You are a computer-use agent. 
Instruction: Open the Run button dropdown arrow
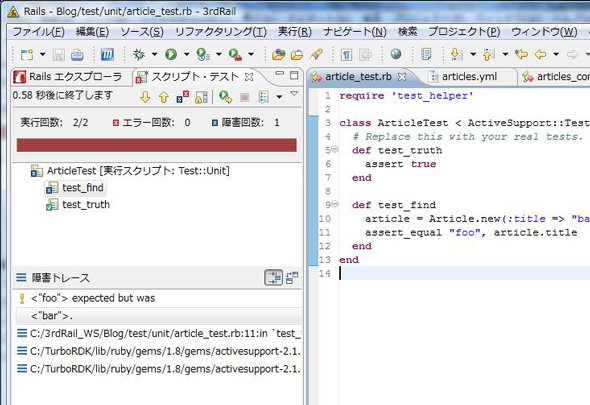tap(187, 55)
